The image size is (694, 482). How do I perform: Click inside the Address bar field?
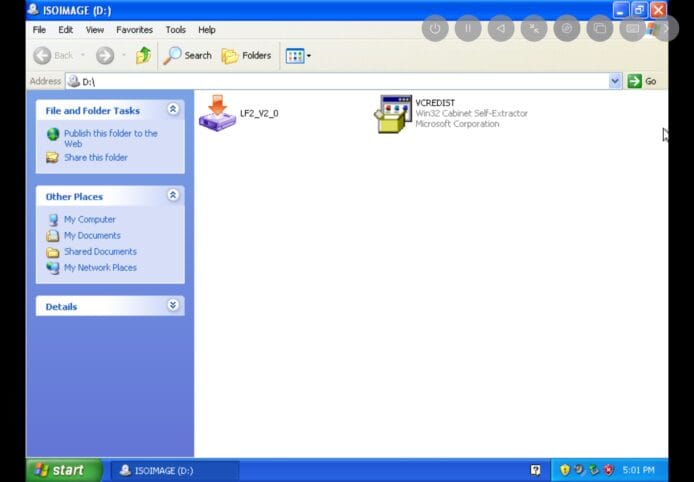pos(340,81)
